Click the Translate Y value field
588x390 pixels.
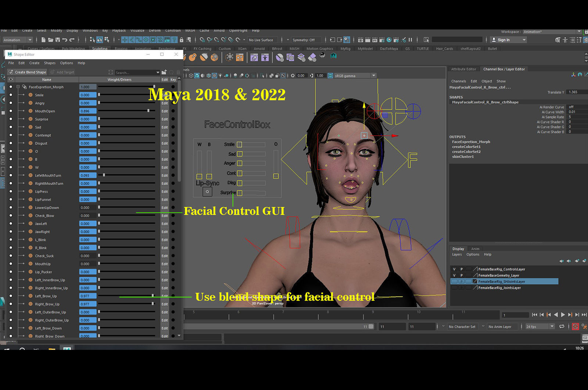tap(576, 92)
